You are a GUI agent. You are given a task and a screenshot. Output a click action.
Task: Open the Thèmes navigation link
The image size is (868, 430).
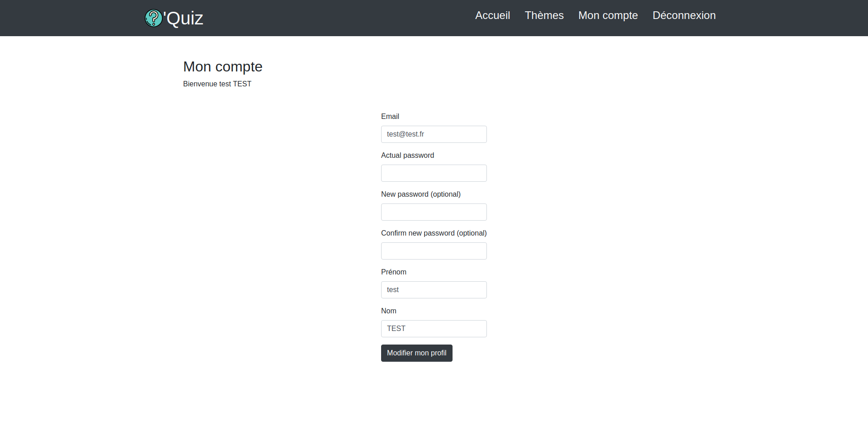pyautogui.click(x=544, y=15)
